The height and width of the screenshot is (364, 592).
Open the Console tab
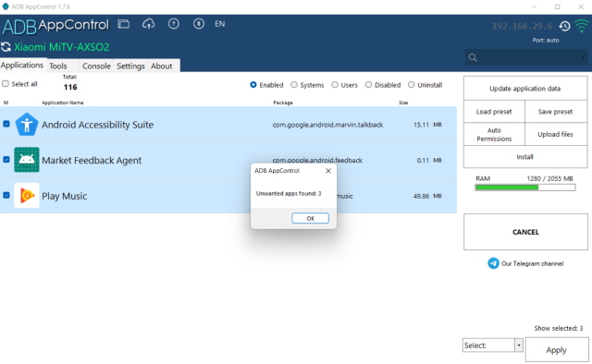tap(96, 66)
